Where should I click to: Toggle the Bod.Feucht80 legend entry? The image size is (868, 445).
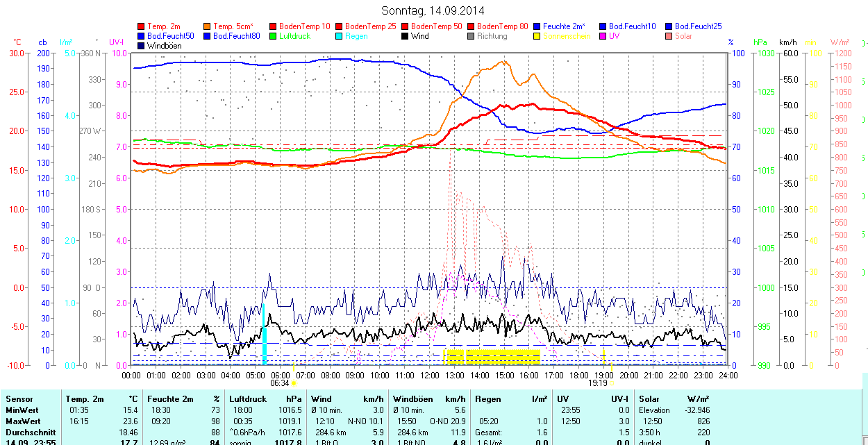pyautogui.click(x=236, y=36)
